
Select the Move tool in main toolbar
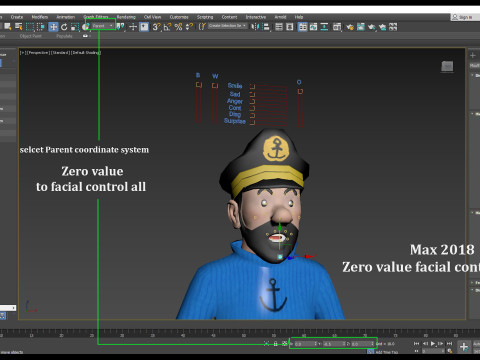tap(53, 27)
